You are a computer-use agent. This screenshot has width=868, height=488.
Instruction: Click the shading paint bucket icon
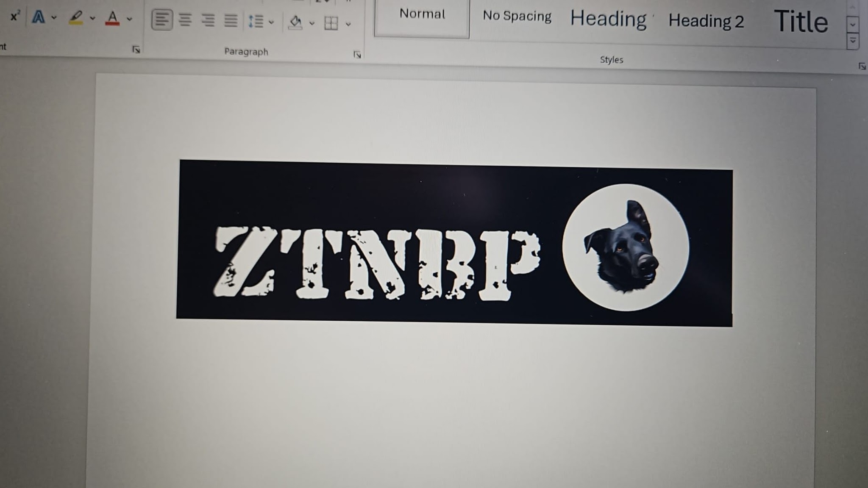pyautogui.click(x=295, y=22)
